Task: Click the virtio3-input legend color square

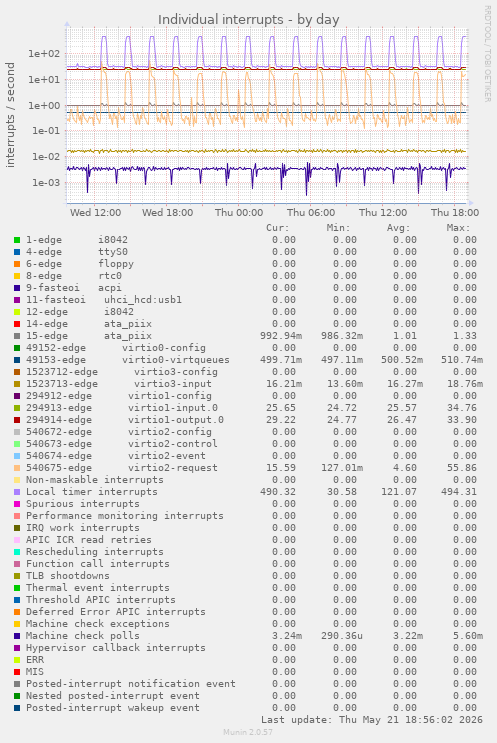Action: click(x=17, y=384)
